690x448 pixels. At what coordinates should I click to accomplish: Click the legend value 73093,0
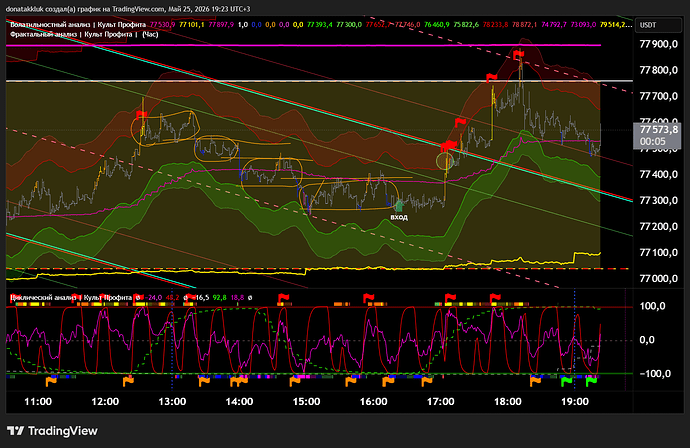click(x=583, y=25)
